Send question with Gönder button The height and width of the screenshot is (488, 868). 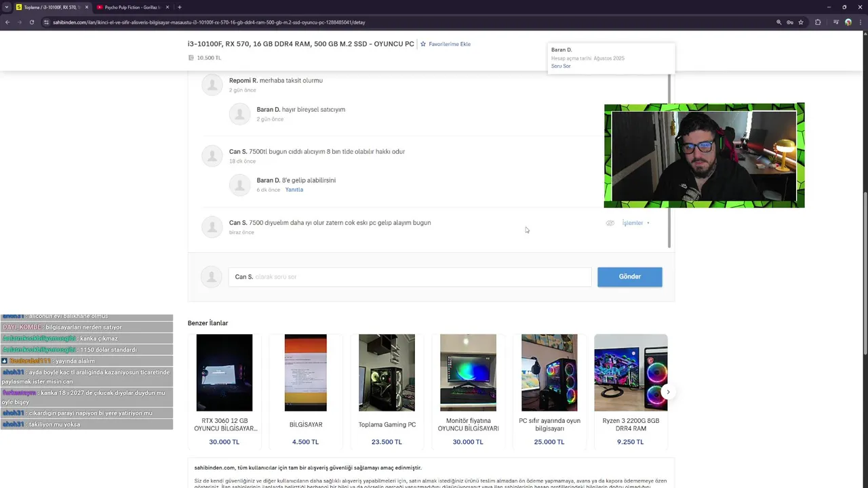[629, 277]
